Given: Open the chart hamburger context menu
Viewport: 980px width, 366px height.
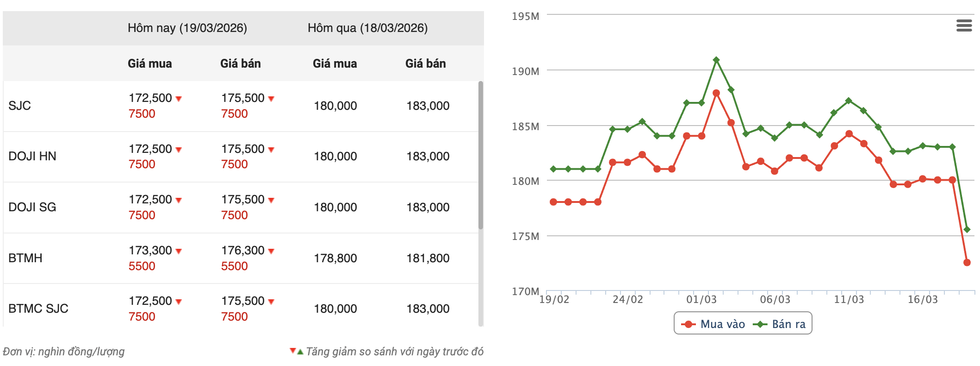Looking at the screenshot, I should pyautogui.click(x=964, y=25).
